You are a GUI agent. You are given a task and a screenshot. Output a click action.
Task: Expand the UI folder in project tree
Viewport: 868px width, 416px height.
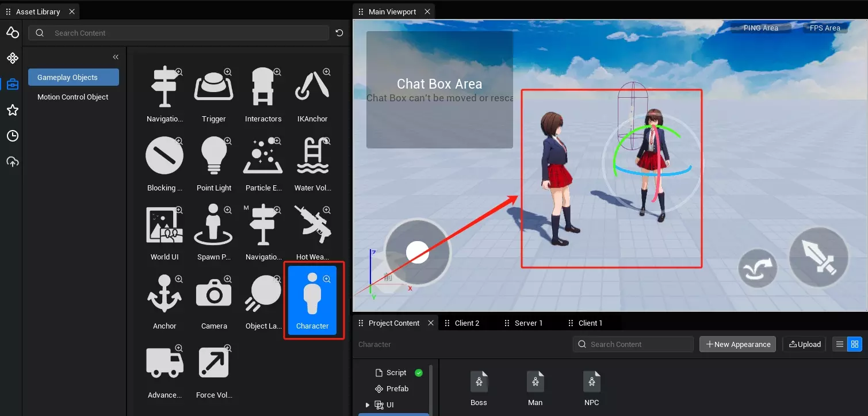[x=368, y=405]
